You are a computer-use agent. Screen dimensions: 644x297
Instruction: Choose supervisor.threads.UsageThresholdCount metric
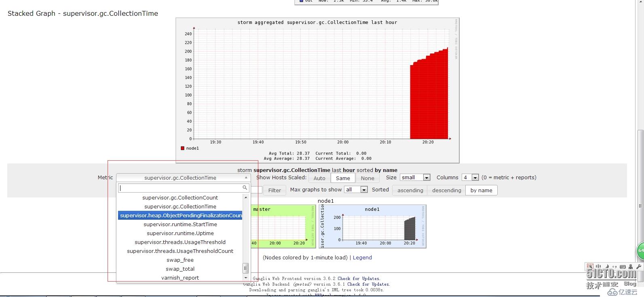tap(180, 251)
